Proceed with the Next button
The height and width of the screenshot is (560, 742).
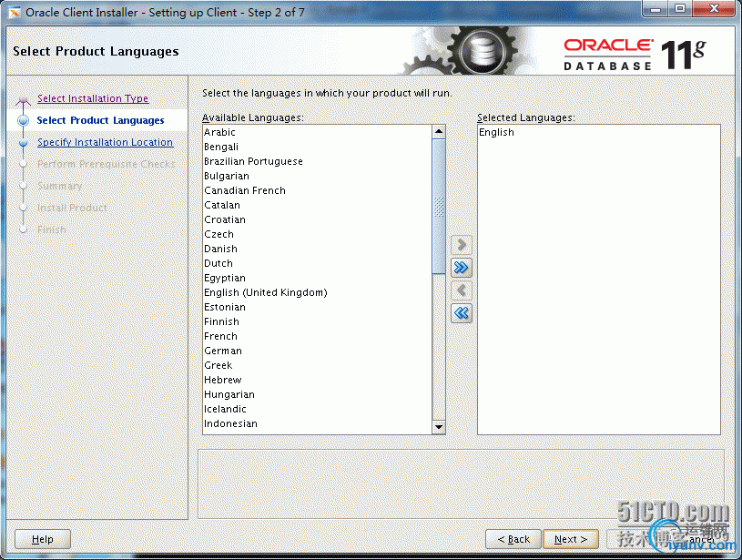[x=571, y=539]
